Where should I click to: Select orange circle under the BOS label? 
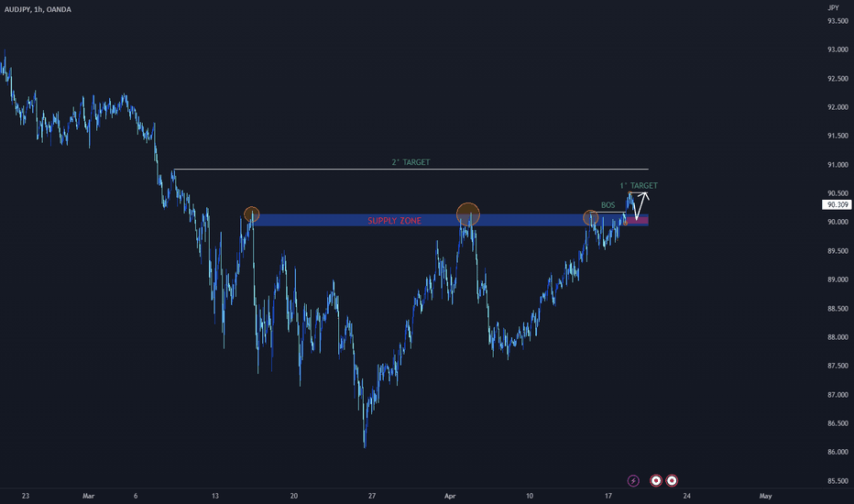pyautogui.click(x=591, y=218)
